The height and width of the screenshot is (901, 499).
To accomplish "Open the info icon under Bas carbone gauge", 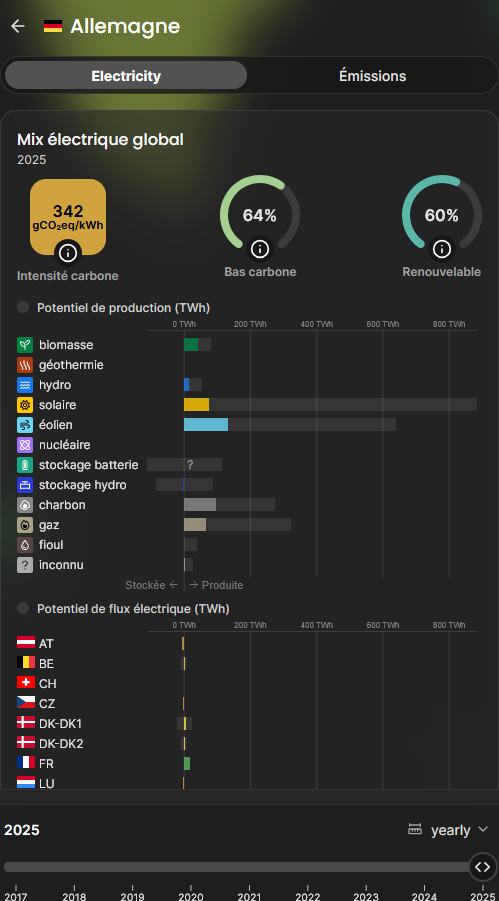I will pyautogui.click(x=260, y=248).
